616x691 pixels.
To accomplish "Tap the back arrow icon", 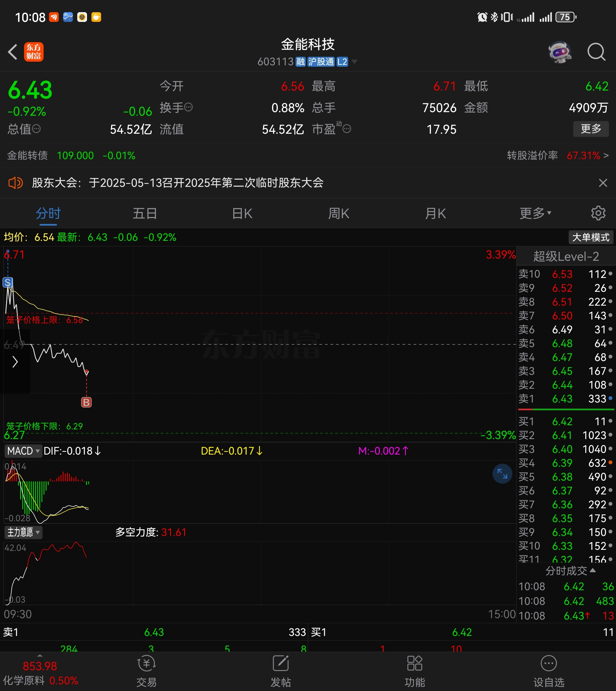I will 13,52.
